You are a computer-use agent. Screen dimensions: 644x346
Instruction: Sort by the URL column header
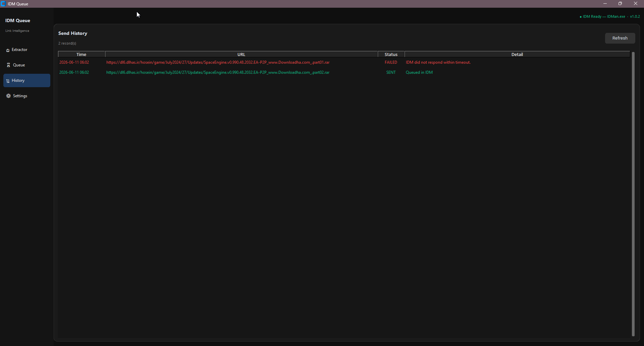point(241,54)
